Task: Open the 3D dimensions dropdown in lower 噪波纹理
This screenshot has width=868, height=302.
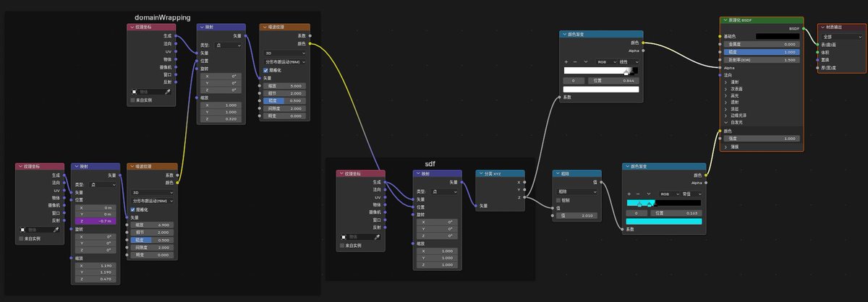Action: coord(151,192)
